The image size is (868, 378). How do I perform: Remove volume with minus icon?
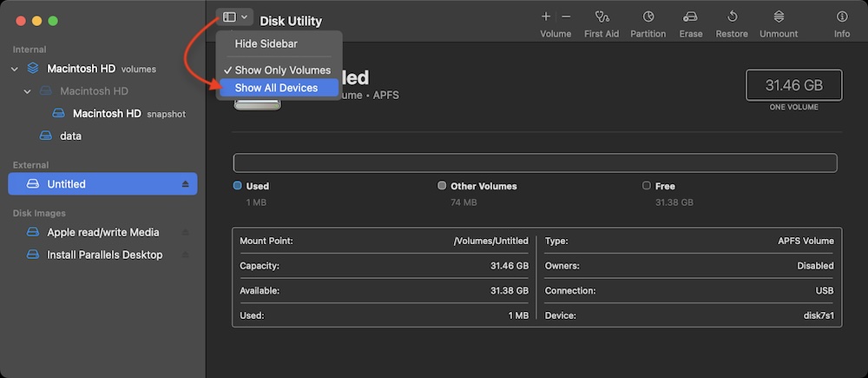pos(566,17)
